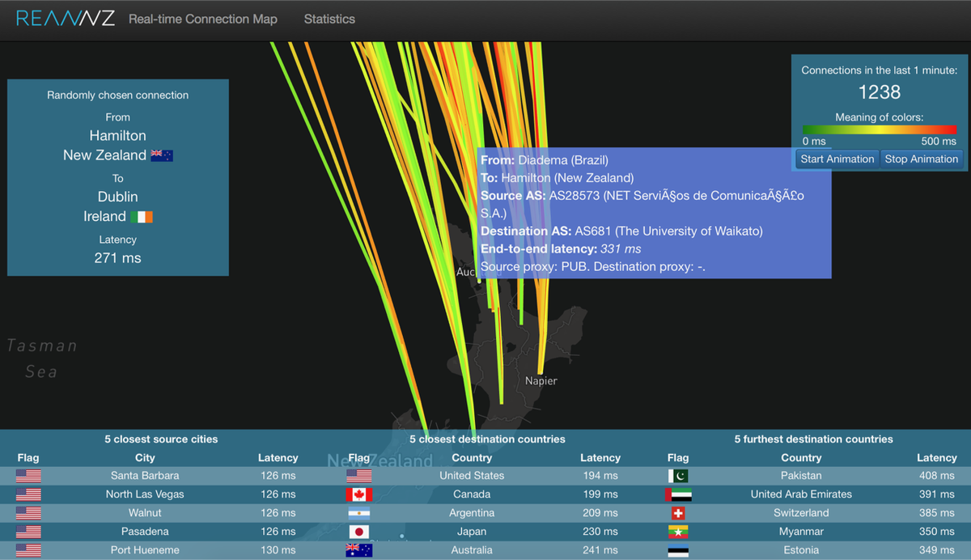The height and width of the screenshot is (560, 971).
Task: Select the Pasadena city cell
Action: [x=145, y=532]
